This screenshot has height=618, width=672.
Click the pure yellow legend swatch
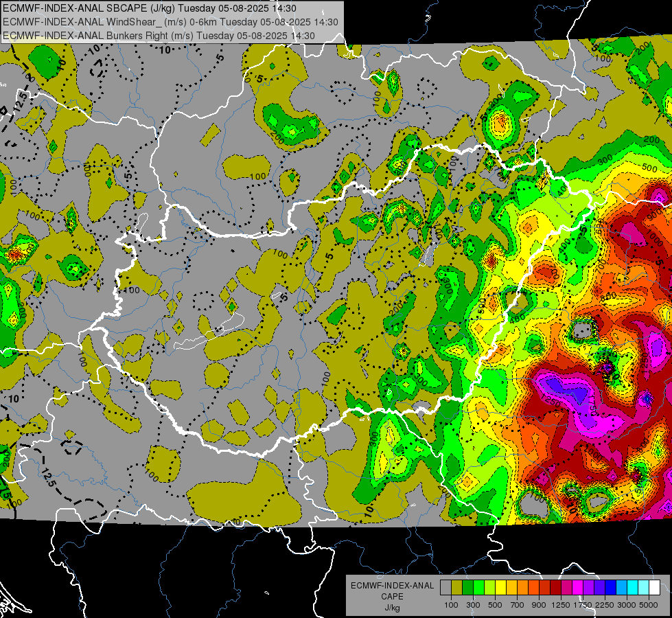point(500,587)
